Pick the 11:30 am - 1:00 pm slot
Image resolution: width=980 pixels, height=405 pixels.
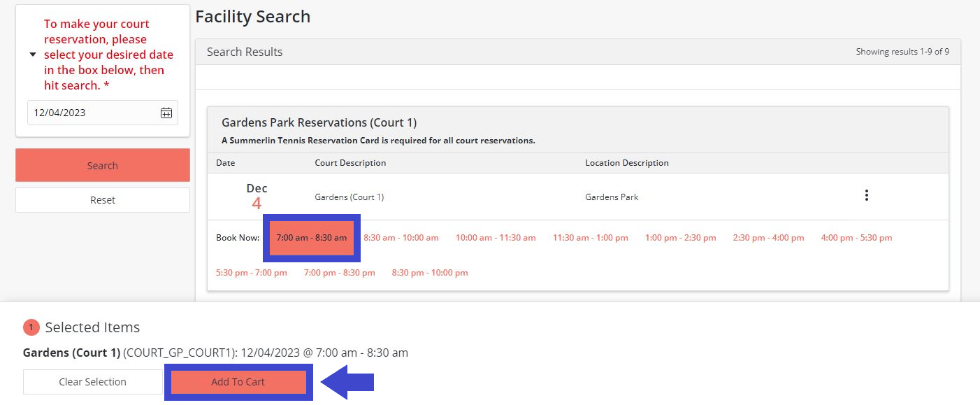(x=590, y=238)
